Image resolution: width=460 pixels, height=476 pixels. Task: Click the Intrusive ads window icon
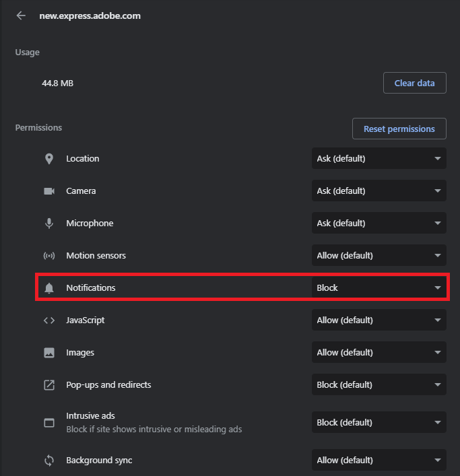[x=49, y=423]
